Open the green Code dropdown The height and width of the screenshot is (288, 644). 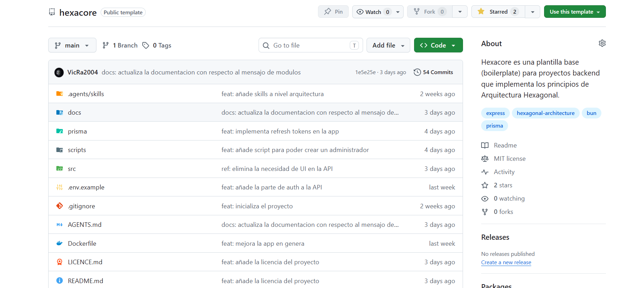coord(438,45)
